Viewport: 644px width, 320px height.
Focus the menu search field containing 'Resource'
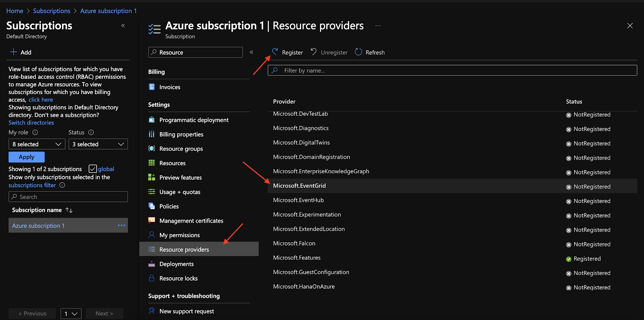tap(196, 52)
